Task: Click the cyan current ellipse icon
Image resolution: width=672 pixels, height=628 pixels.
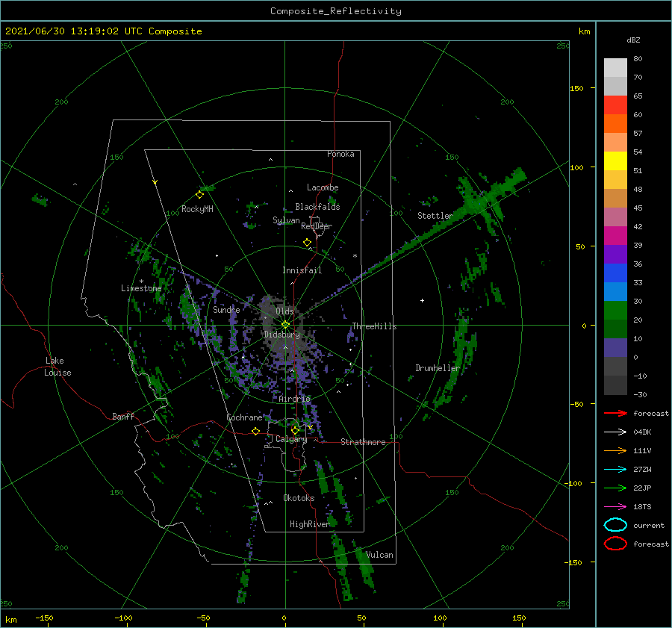Action: [615, 525]
